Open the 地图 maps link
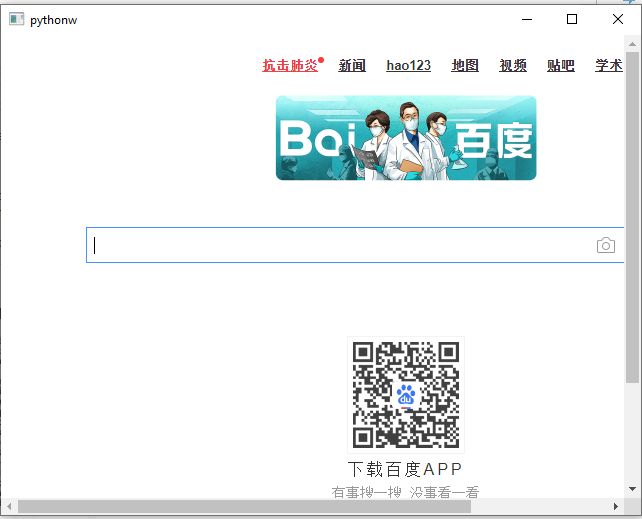 pos(465,65)
